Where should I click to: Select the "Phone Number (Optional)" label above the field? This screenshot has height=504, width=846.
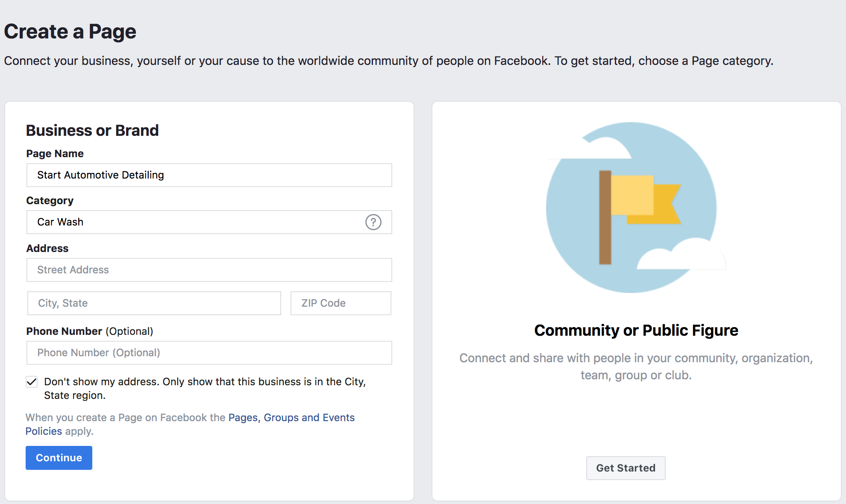[90, 331]
